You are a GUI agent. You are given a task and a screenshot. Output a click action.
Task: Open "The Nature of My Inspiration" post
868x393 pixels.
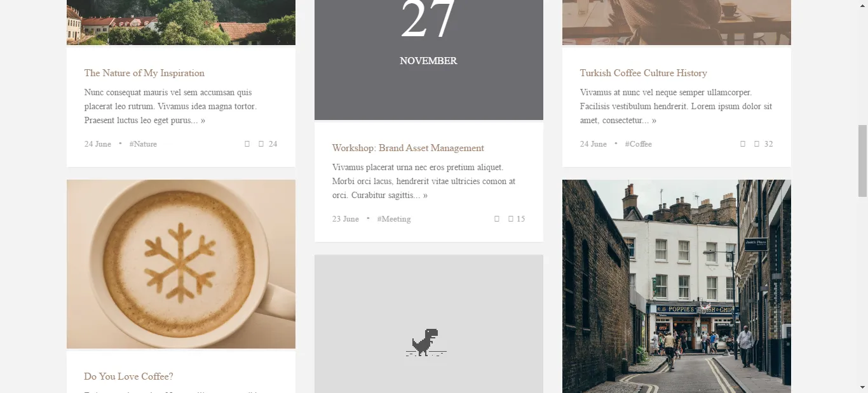pyautogui.click(x=144, y=73)
